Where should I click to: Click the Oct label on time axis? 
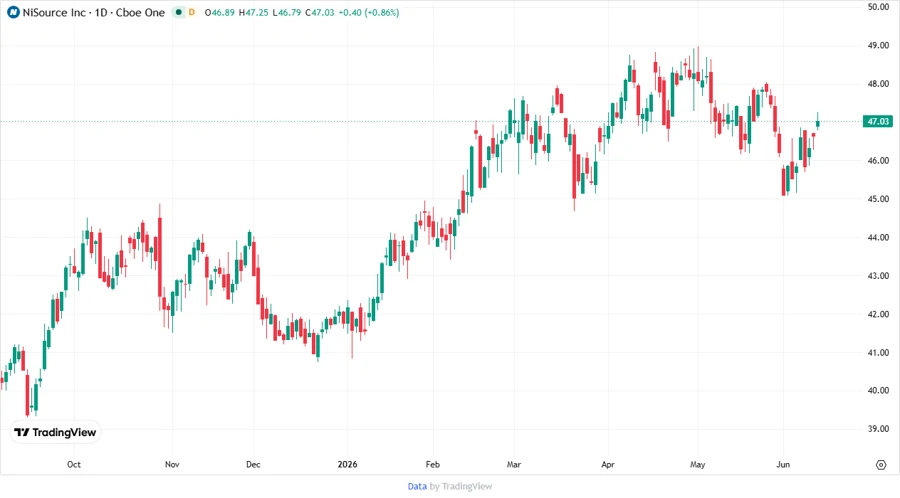[73, 464]
